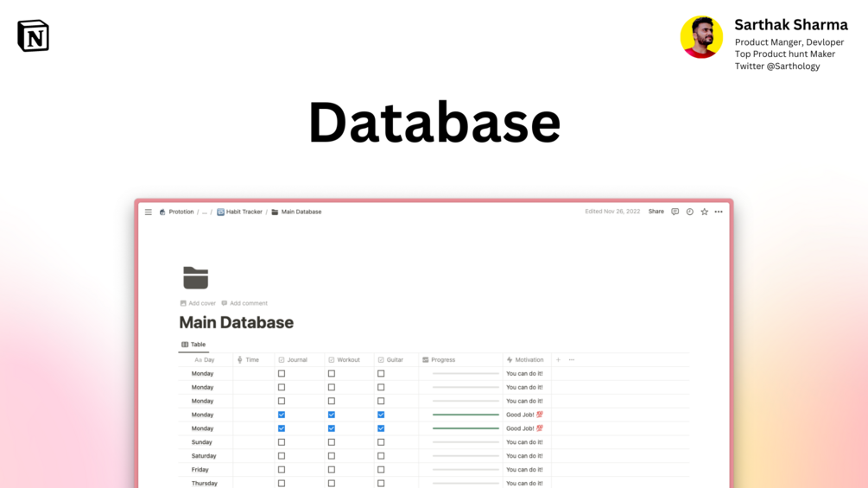Open page history clock icon
Viewport: 868px width, 488px height.
(690, 212)
